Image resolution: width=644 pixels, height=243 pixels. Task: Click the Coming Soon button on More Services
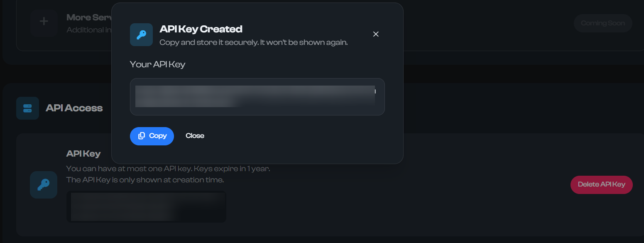click(x=602, y=23)
